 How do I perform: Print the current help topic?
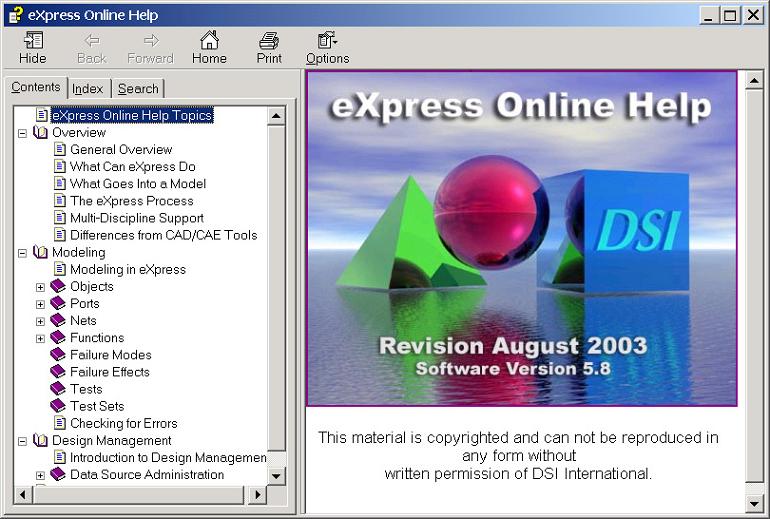pyautogui.click(x=269, y=48)
